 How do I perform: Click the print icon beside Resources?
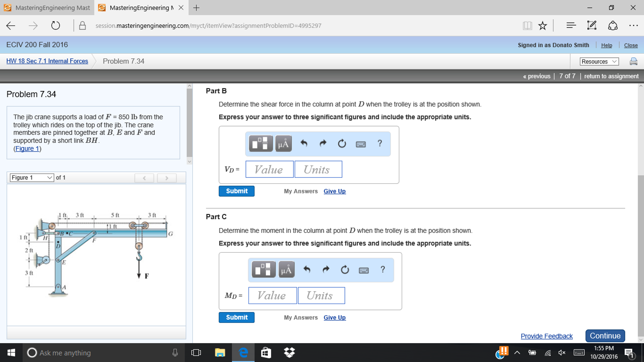click(633, 61)
